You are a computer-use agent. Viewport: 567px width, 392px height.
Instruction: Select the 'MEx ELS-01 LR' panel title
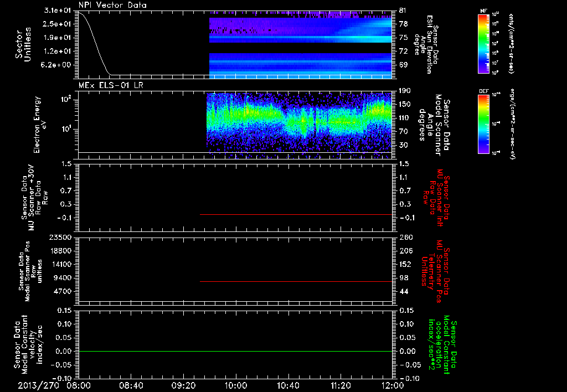coord(111,85)
